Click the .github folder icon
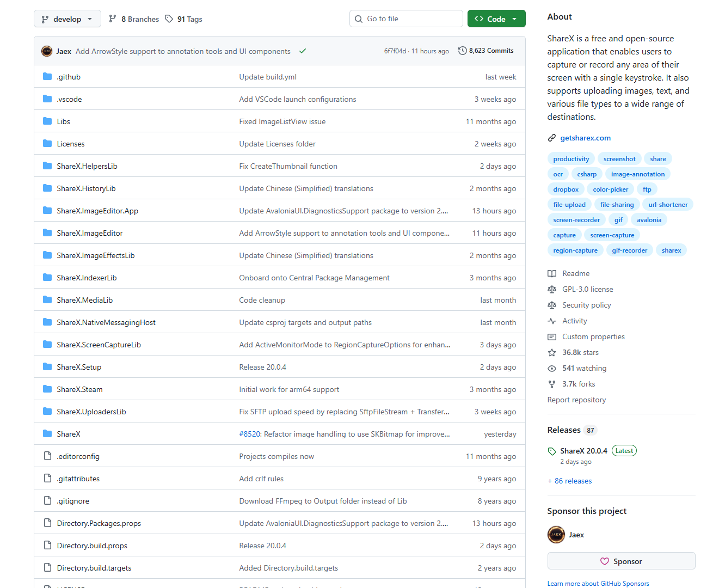Viewport: 719px width, 588px height. point(47,77)
